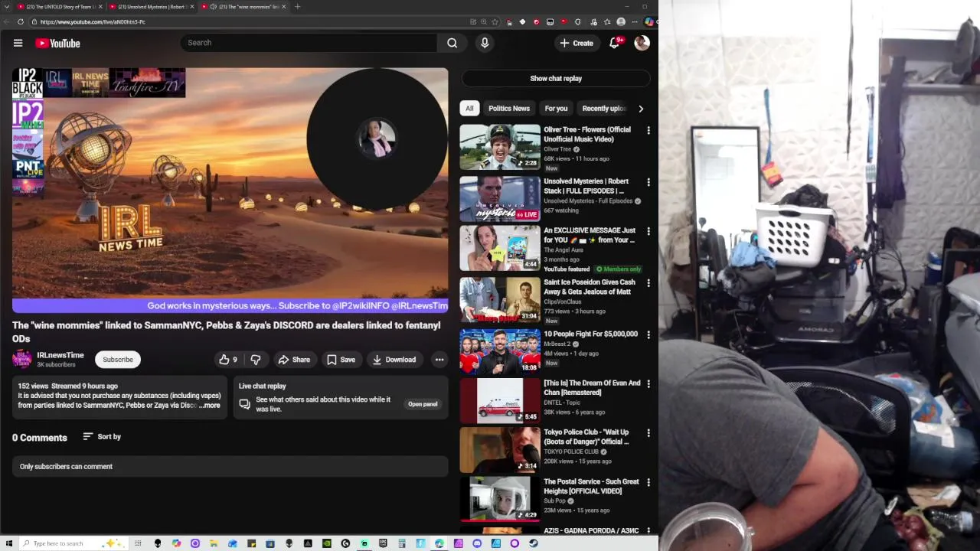The height and width of the screenshot is (551, 980).
Task: Open Steam from the taskbar
Action: point(534,543)
